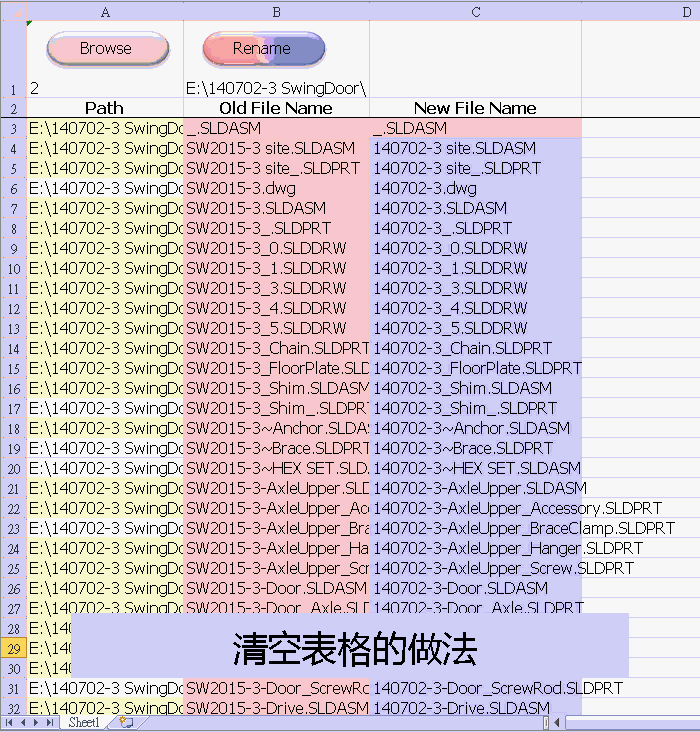700x732 pixels.
Task: Select cell SW2015-3_0.SLDDRW
Action: 276,248
